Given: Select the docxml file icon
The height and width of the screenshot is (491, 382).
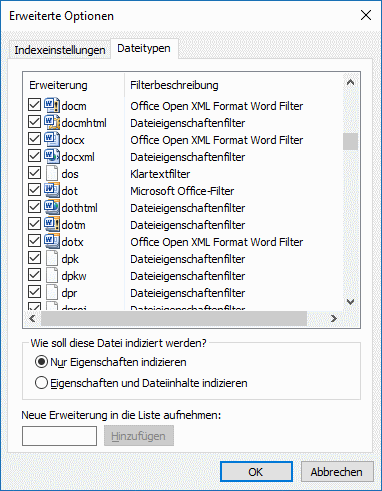Looking at the screenshot, I should click(x=52, y=156).
